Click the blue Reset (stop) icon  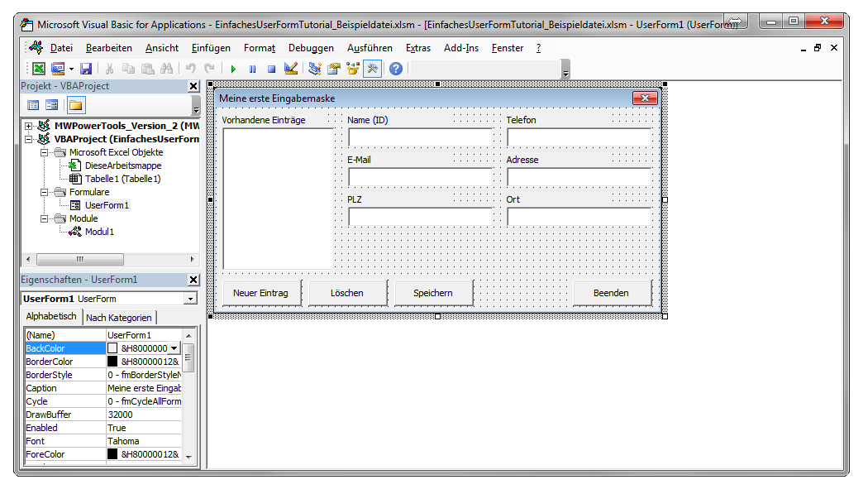pyautogui.click(x=271, y=69)
